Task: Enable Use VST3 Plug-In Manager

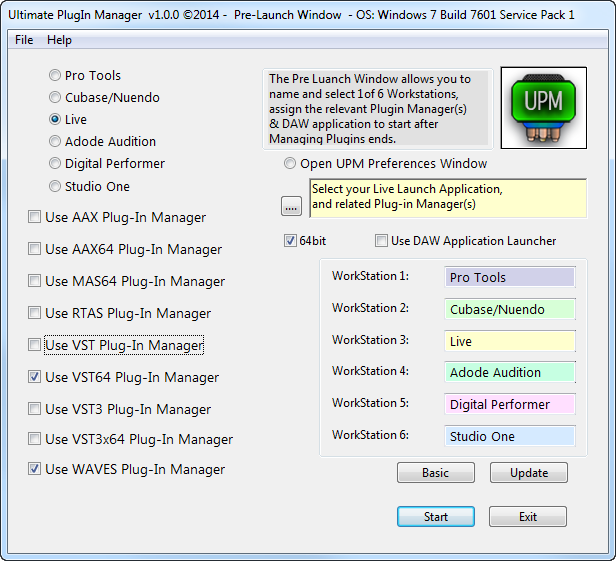Action: (34, 409)
